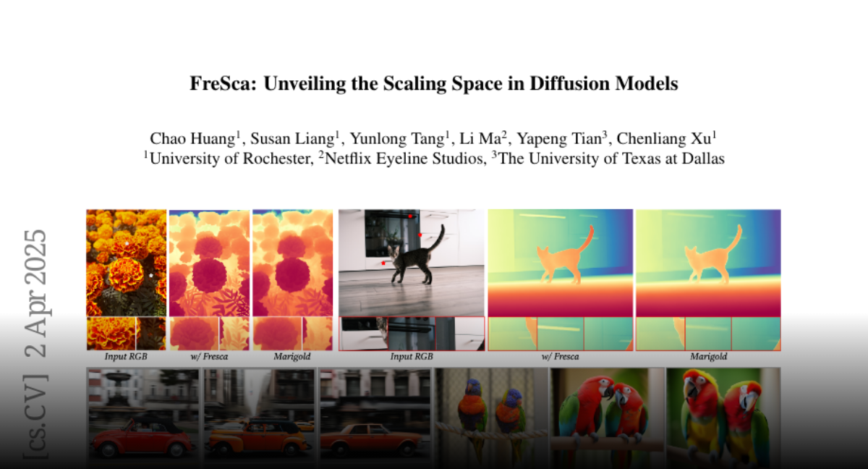Click "Input RGB" caption under the cat photo

pos(412,357)
